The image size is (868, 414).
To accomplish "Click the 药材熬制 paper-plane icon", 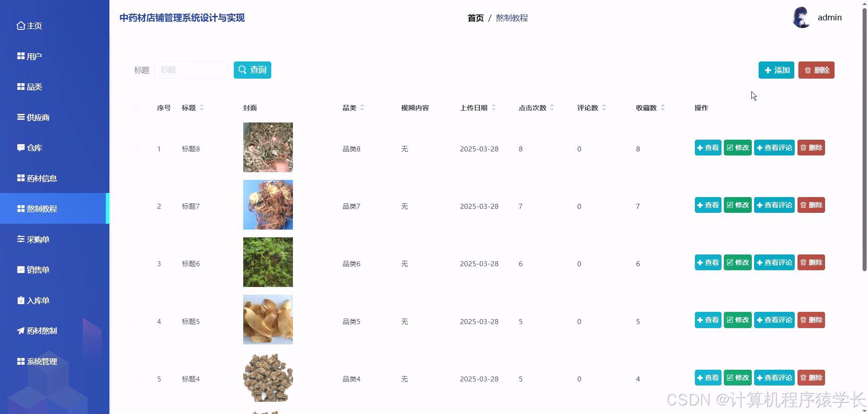I will point(20,330).
